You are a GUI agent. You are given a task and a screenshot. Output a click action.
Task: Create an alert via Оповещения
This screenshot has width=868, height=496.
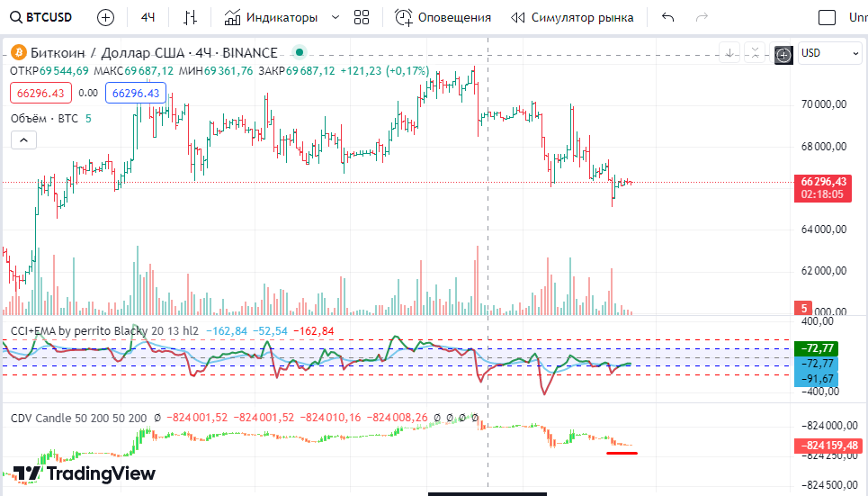(x=443, y=18)
